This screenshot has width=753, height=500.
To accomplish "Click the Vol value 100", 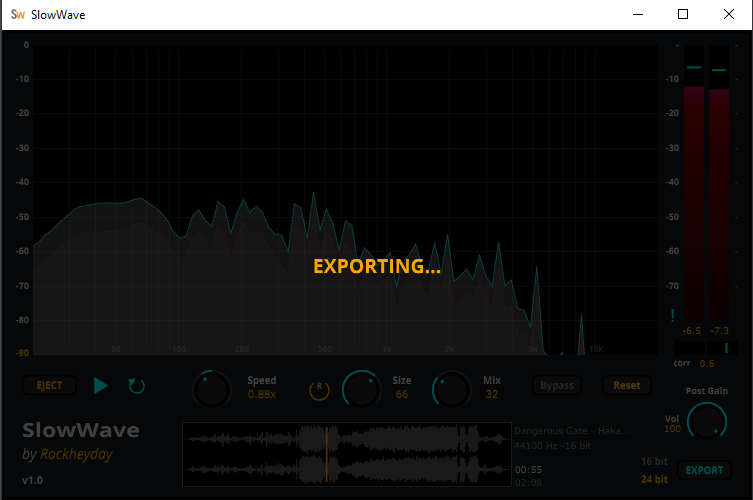I will (672, 429).
